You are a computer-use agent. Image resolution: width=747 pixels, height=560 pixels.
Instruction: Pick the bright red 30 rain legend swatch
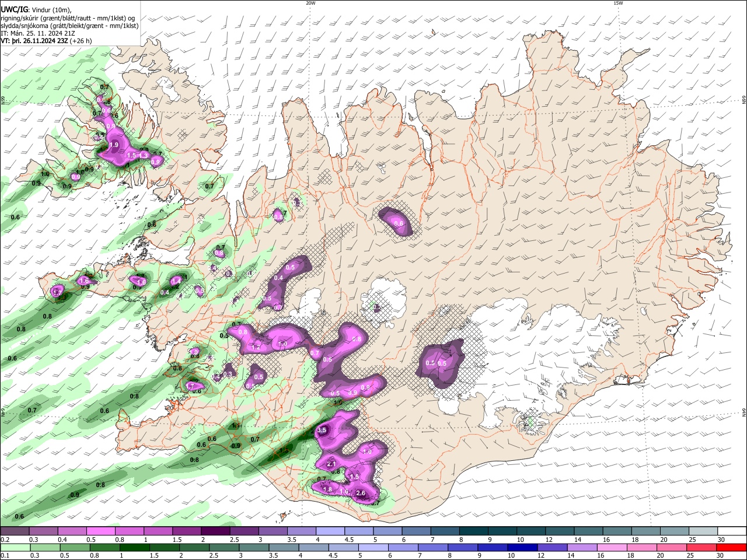(x=731, y=547)
